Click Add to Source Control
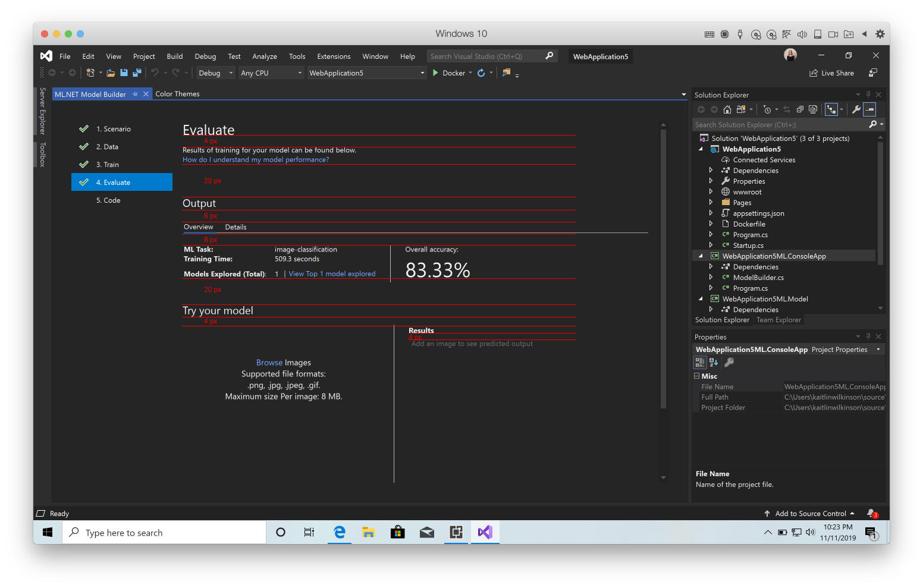Image resolution: width=923 pixels, height=588 pixels. 809,514
